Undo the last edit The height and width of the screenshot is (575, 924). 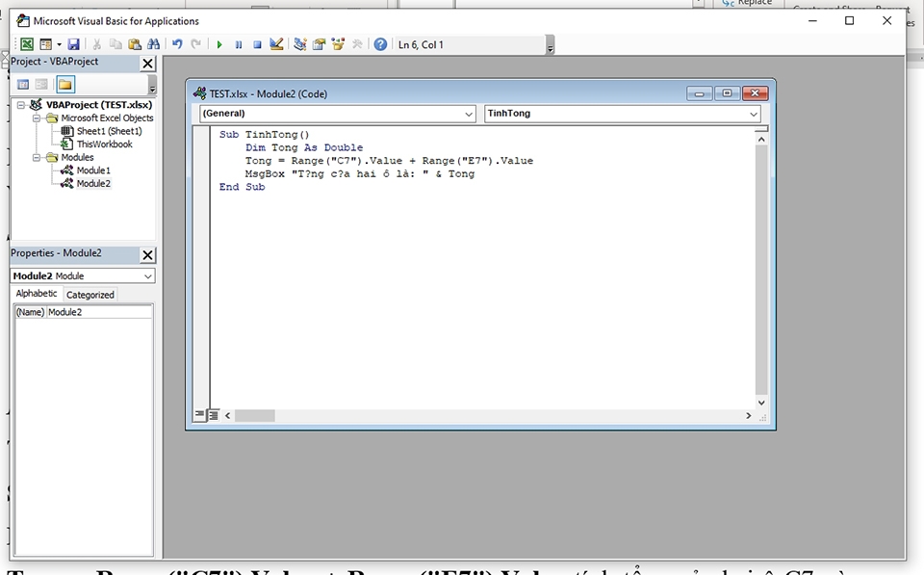[177, 44]
